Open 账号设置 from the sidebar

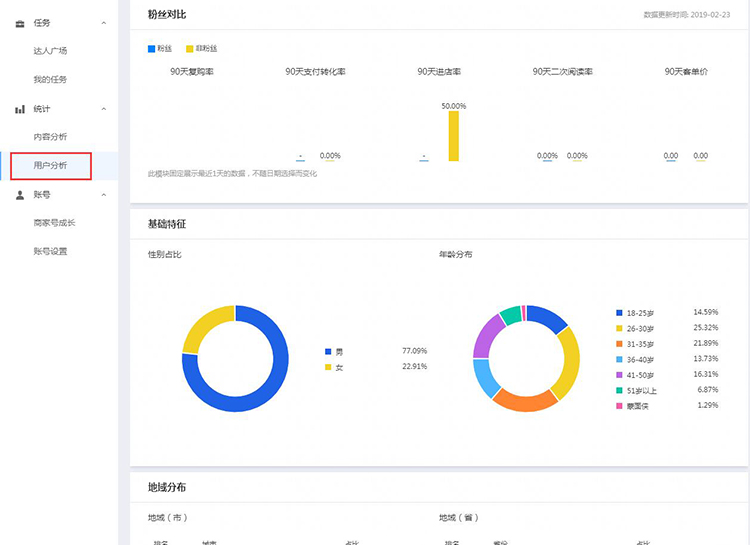point(50,252)
